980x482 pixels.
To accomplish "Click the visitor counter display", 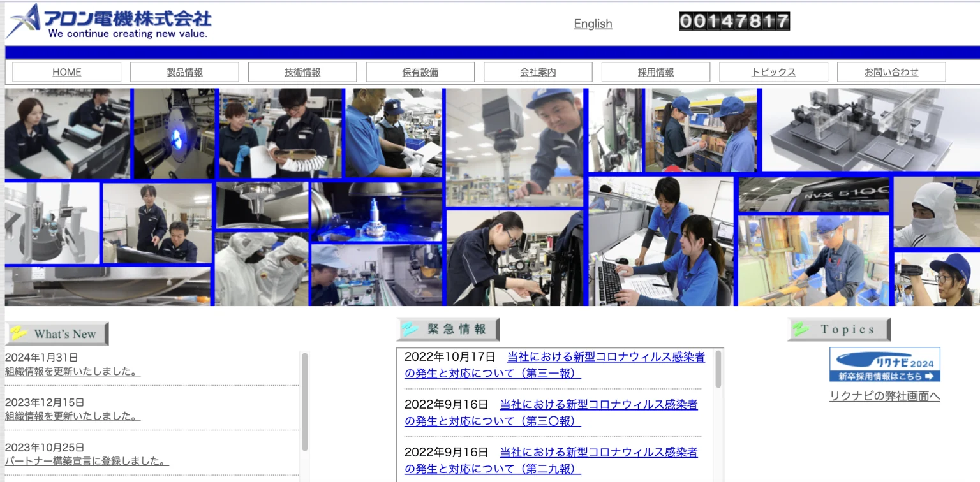I will click(x=734, y=22).
